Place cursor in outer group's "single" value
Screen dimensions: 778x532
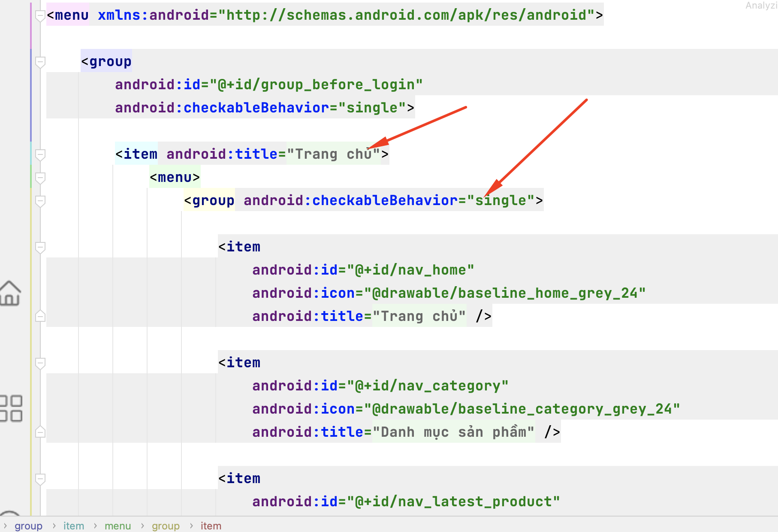tap(372, 108)
